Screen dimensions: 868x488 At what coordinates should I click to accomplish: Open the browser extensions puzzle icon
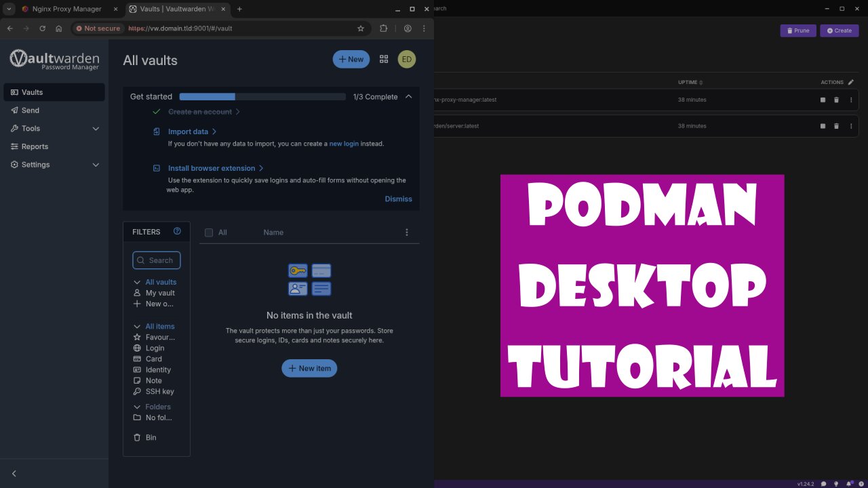383,28
